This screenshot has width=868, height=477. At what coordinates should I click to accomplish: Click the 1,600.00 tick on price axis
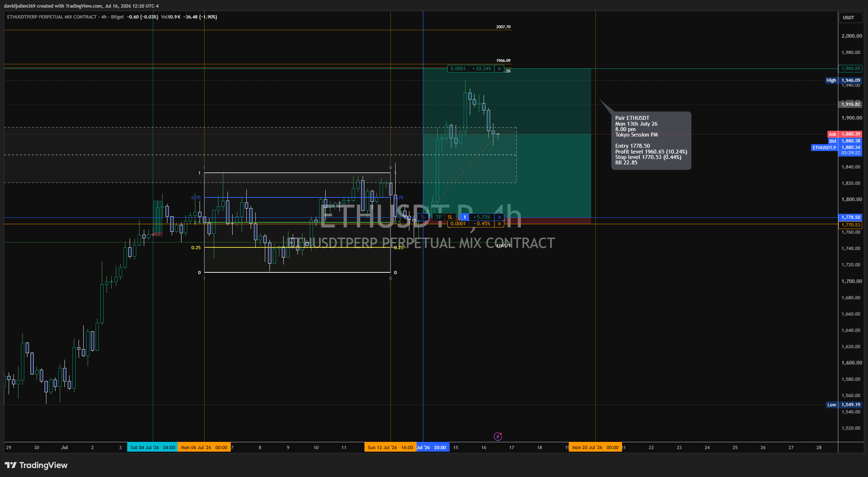tap(852, 363)
